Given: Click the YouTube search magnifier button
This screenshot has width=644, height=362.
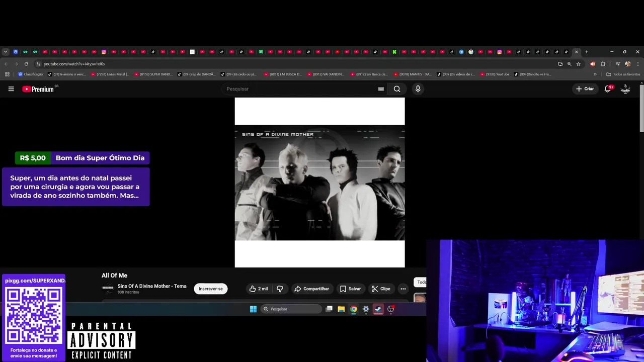Looking at the screenshot, I should coord(397,89).
